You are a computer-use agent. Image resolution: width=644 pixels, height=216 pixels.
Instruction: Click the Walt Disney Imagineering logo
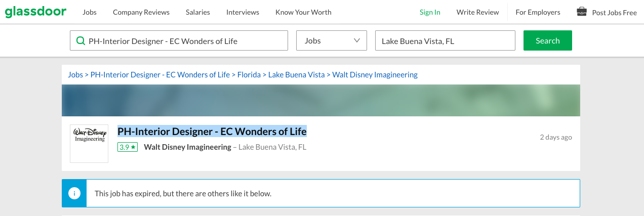click(x=89, y=144)
